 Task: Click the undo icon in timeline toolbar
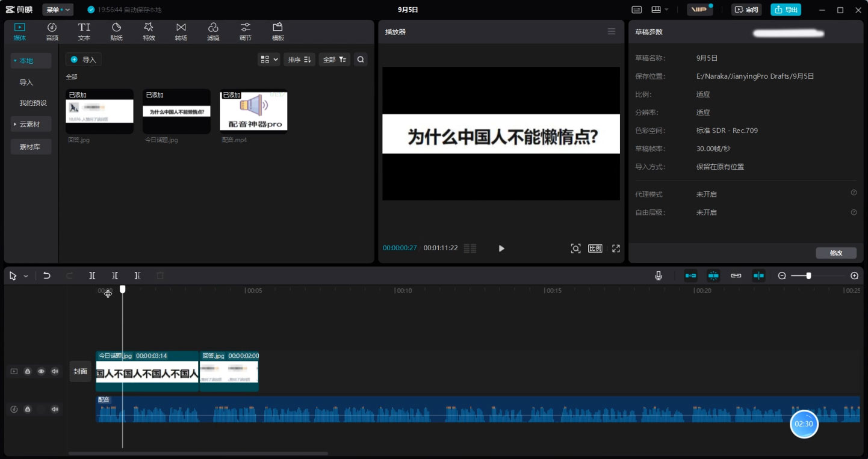[47, 276]
